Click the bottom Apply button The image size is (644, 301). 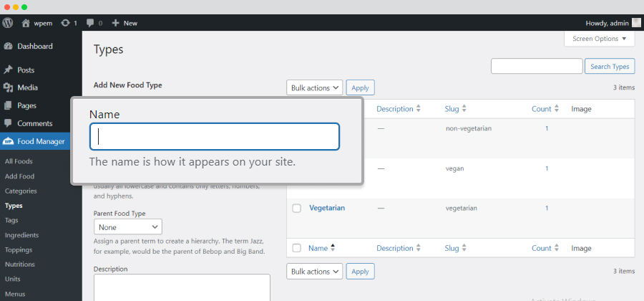pyautogui.click(x=360, y=272)
